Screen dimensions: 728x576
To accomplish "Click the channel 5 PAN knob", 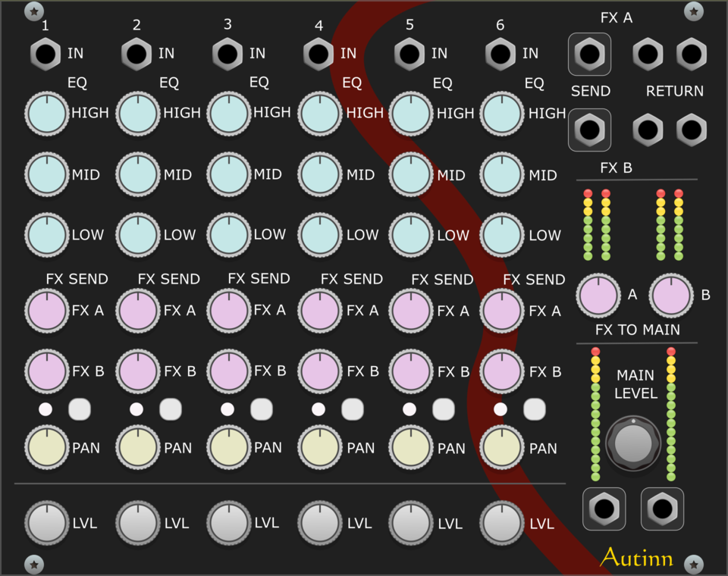I will tap(411, 447).
